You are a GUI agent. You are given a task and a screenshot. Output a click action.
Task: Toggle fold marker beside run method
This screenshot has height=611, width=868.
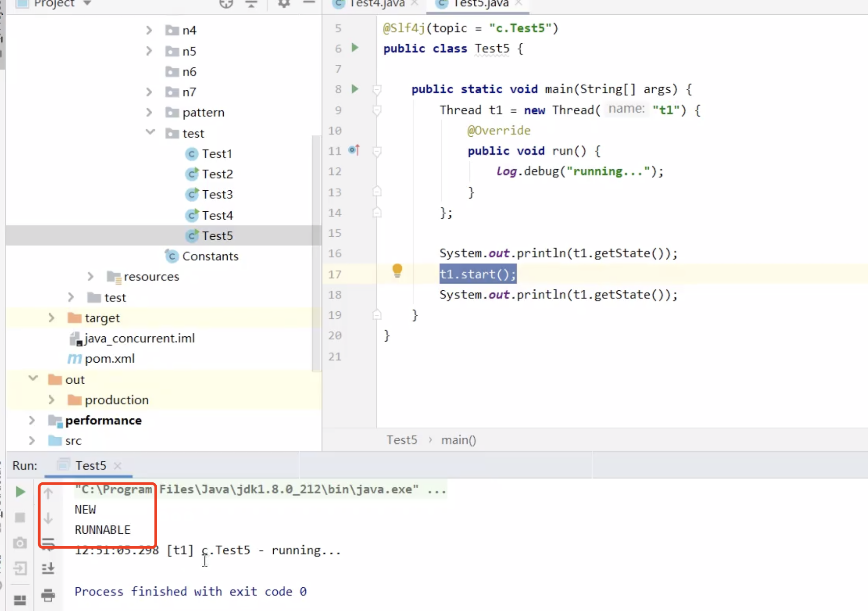pyautogui.click(x=377, y=151)
